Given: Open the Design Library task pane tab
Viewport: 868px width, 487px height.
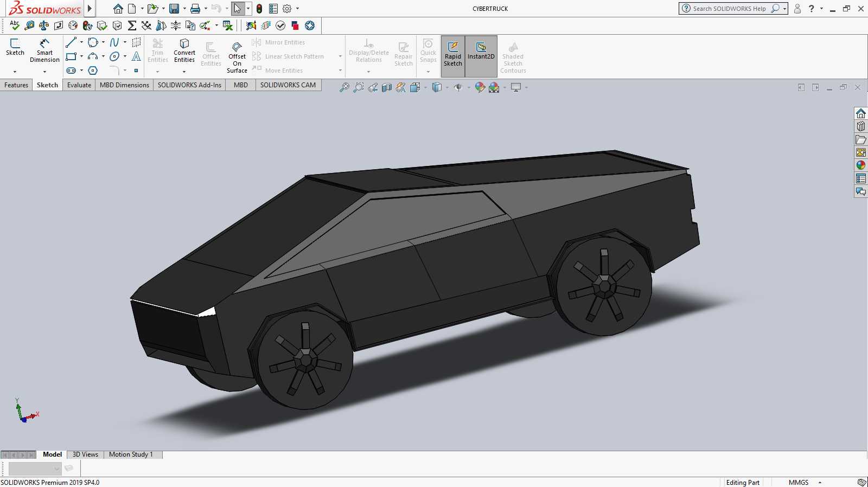Looking at the screenshot, I should [x=861, y=126].
